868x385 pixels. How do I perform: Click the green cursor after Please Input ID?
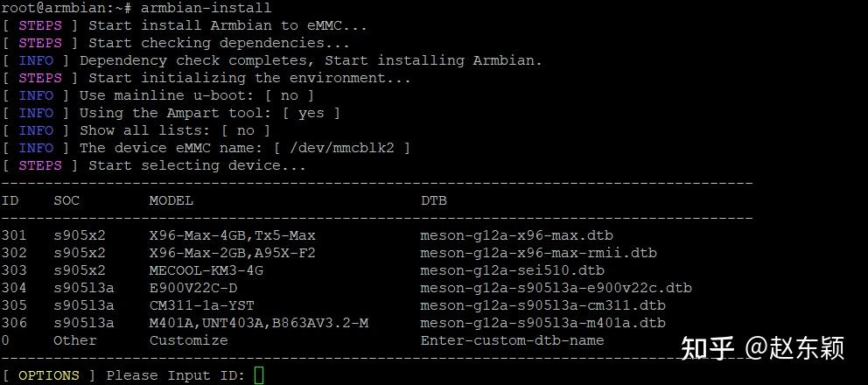click(x=259, y=375)
